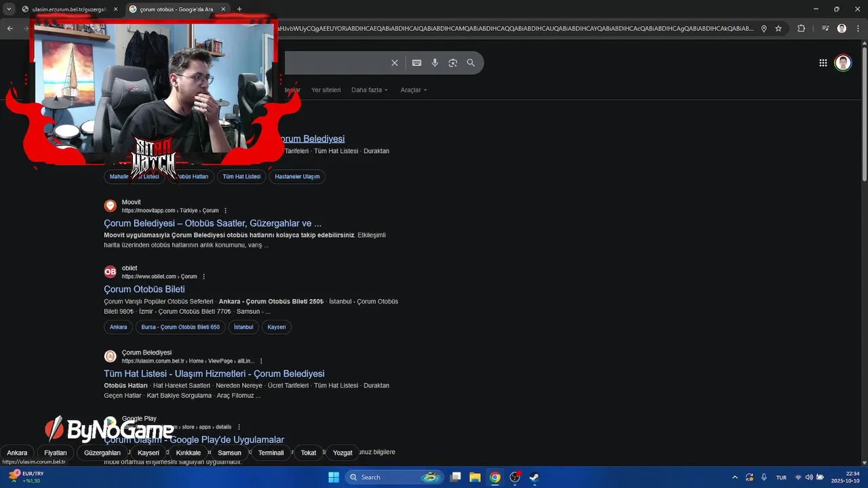
Task: Click the Hastaneler Ulaşım sitelink chip
Action: tap(297, 177)
